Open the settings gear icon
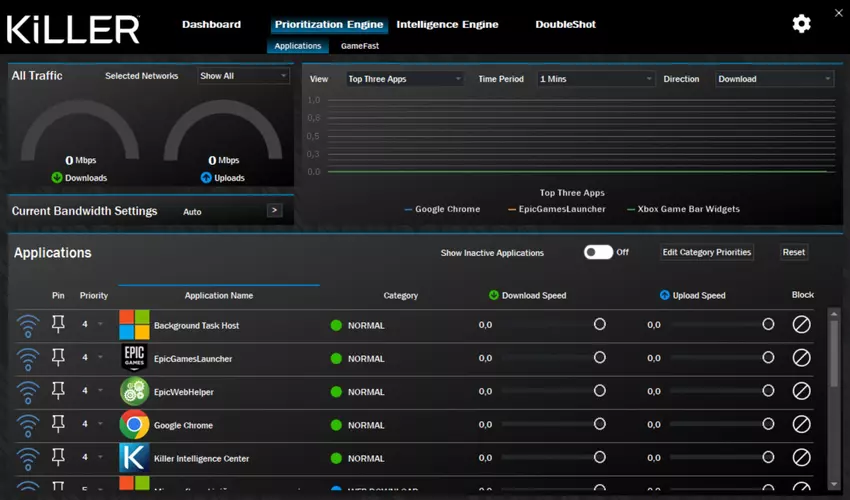 (801, 24)
